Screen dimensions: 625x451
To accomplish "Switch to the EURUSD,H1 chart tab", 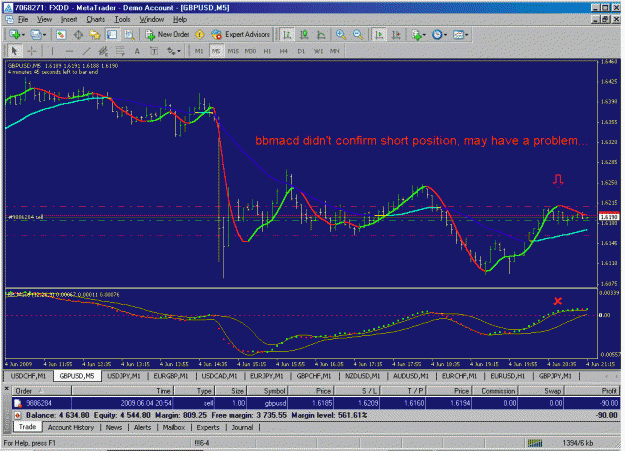I will coord(507,376).
